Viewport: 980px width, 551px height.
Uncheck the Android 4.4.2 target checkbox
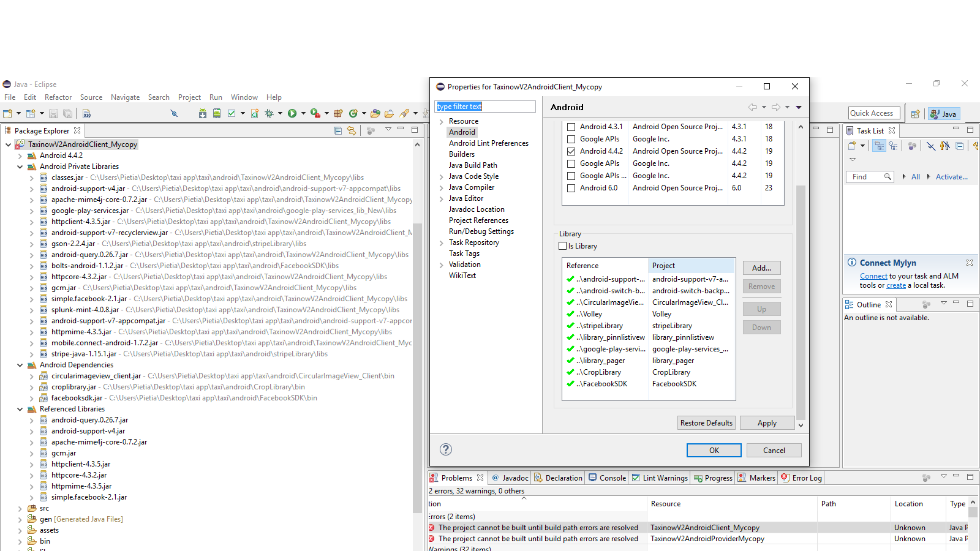point(571,151)
